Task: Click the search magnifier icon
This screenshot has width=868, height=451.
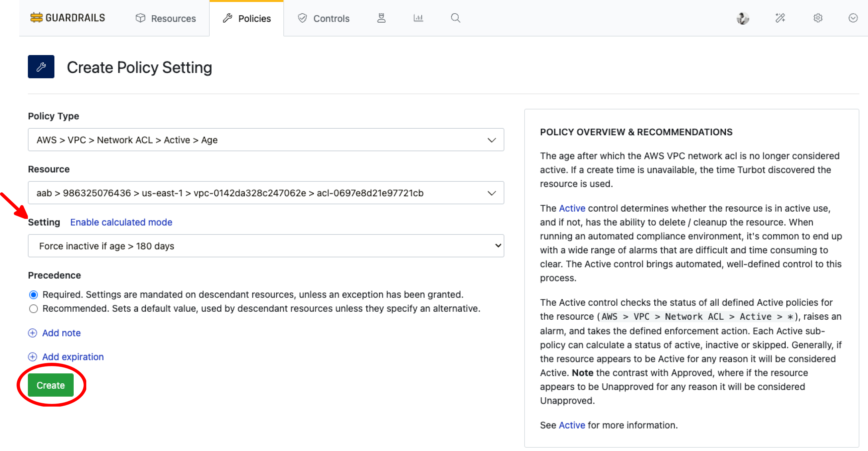Action: (x=455, y=18)
